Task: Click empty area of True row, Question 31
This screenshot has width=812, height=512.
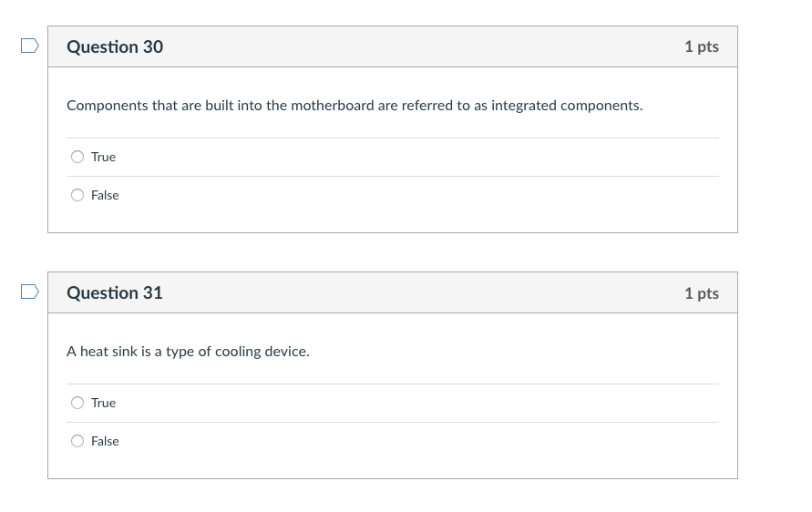Action: (x=410, y=403)
